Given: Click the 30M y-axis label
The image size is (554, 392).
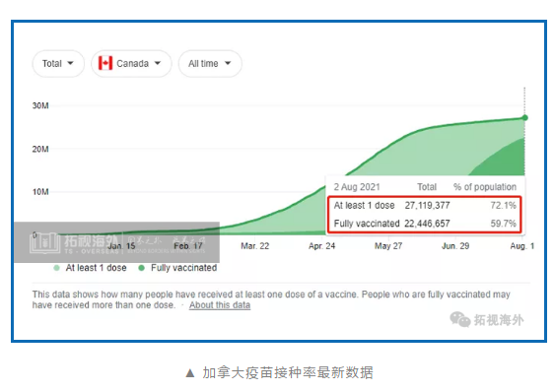Looking at the screenshot, I should click(40, 106).
